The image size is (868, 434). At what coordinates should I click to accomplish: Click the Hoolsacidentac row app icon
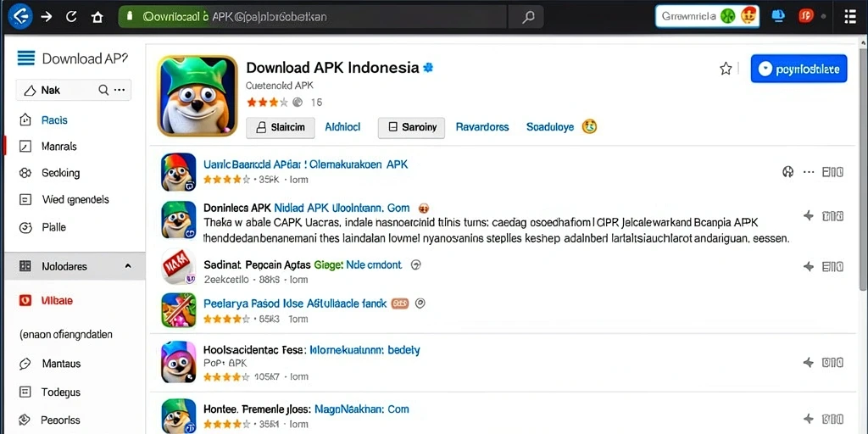pos(178,362)
